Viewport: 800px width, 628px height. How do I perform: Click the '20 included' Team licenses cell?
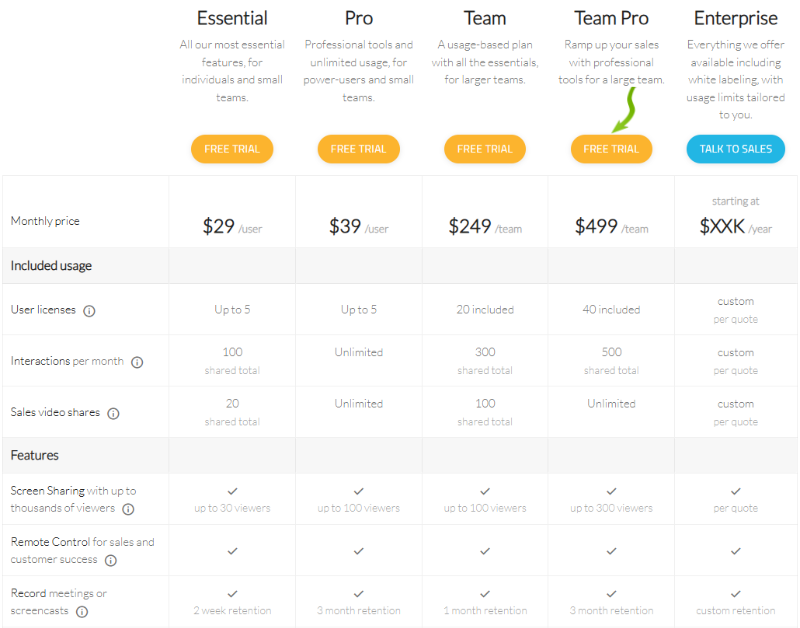tap(485, 310)
